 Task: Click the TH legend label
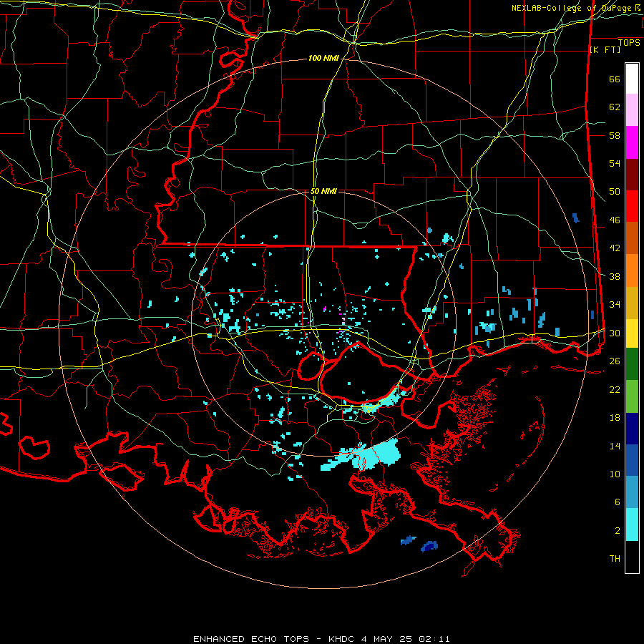[x=615, y=558]
